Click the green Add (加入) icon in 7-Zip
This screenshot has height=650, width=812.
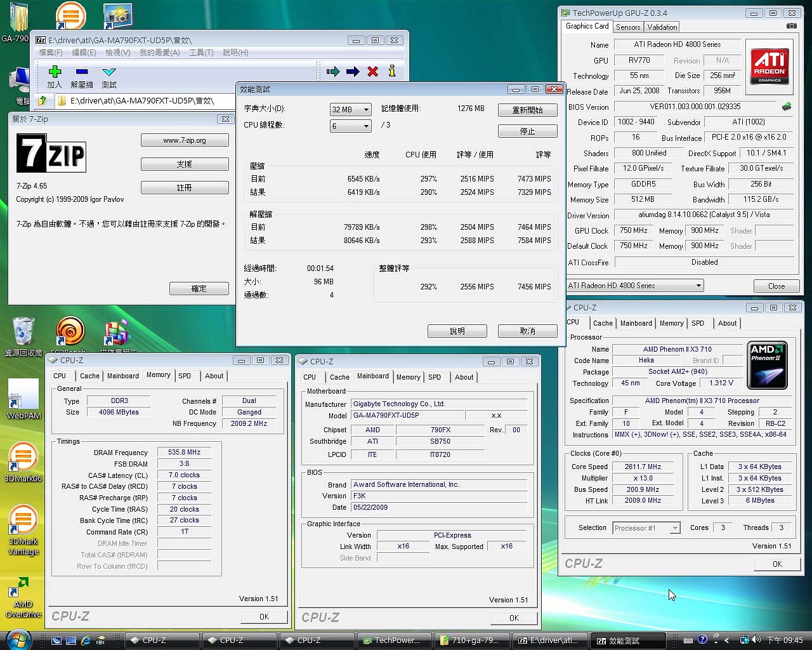(x=55, y=72)
